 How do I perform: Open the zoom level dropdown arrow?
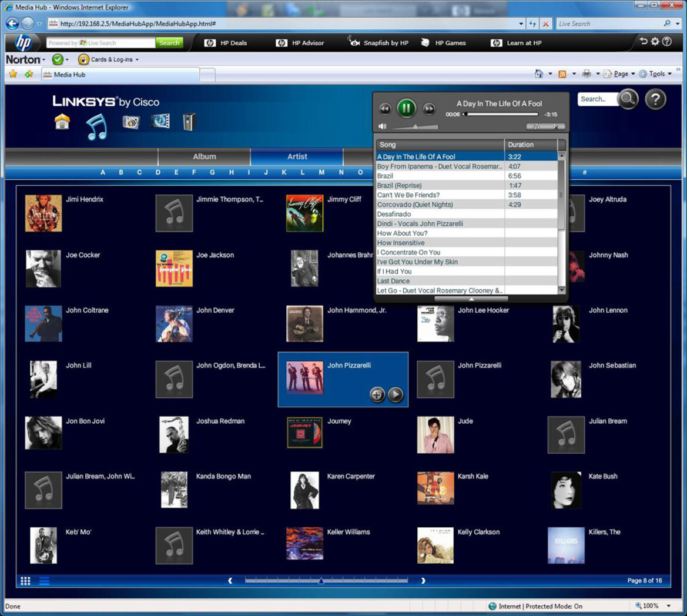[669, 606]
